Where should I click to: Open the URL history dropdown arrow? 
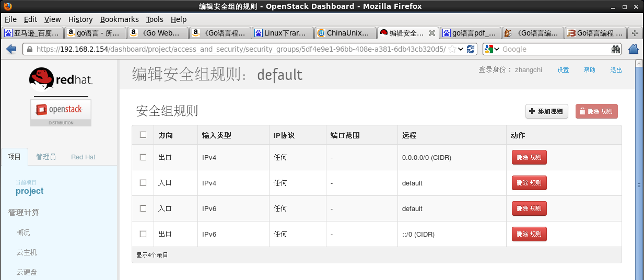click(461, 49)
